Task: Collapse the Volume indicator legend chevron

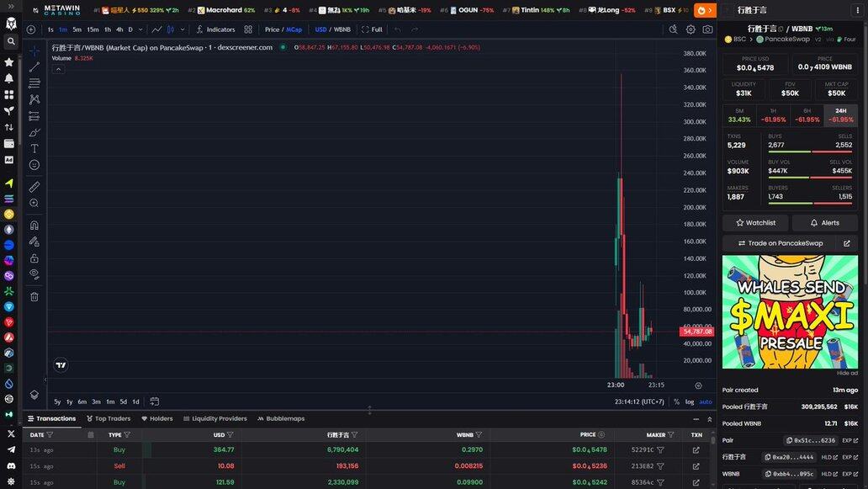Action: (x=59, y=69)
